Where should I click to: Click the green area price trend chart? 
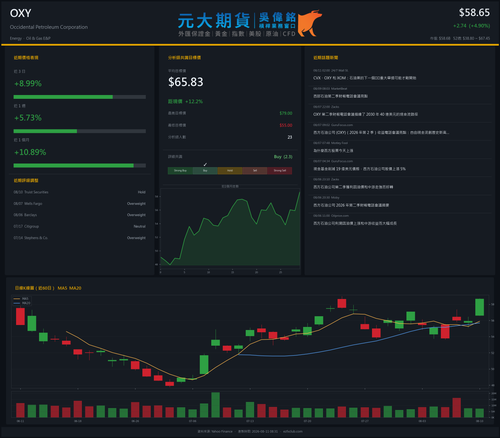coord(230,228)
